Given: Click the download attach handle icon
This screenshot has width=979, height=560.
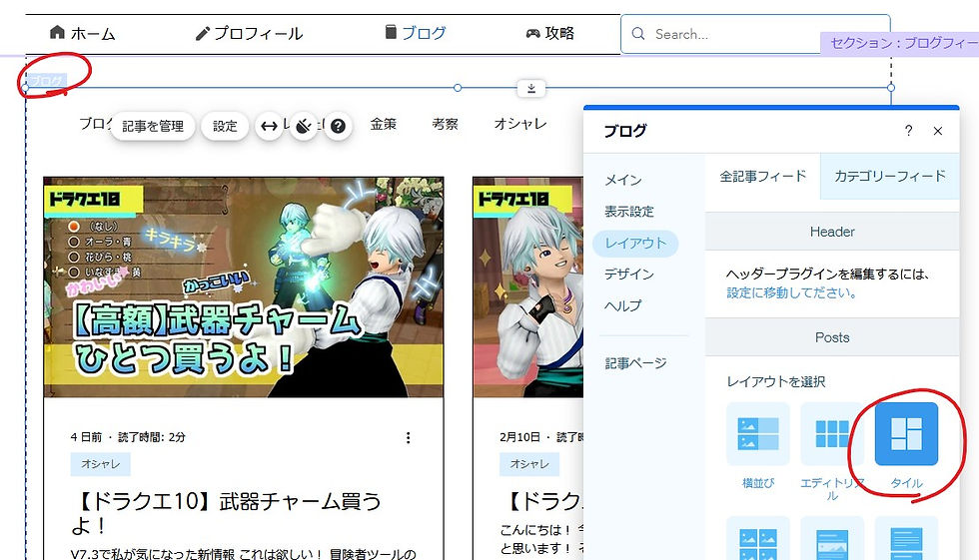Looking at the screenshot, I should tap(531, 88).
